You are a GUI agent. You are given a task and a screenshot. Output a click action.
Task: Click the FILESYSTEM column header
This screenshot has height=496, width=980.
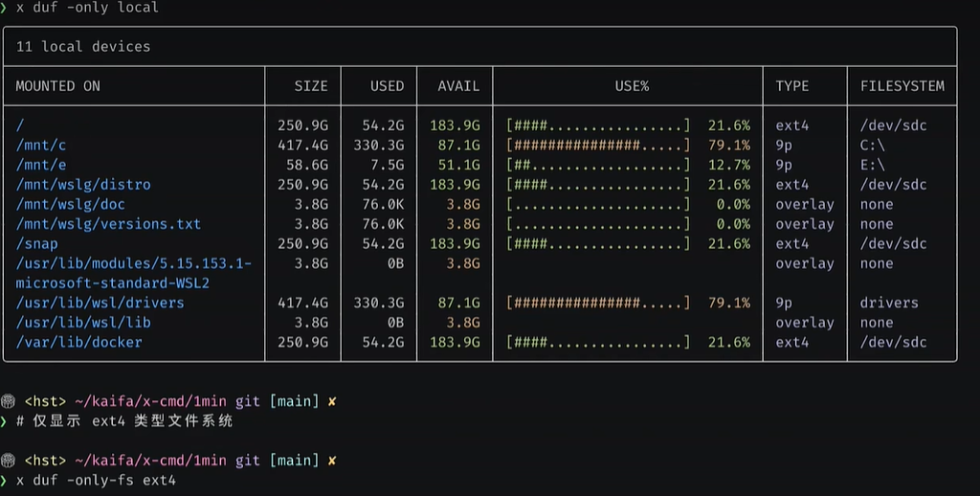902,86
